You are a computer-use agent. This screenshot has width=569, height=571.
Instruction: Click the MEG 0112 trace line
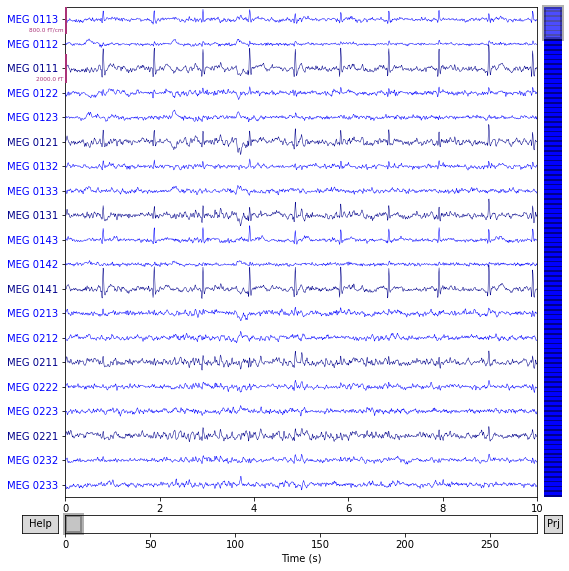301,44
